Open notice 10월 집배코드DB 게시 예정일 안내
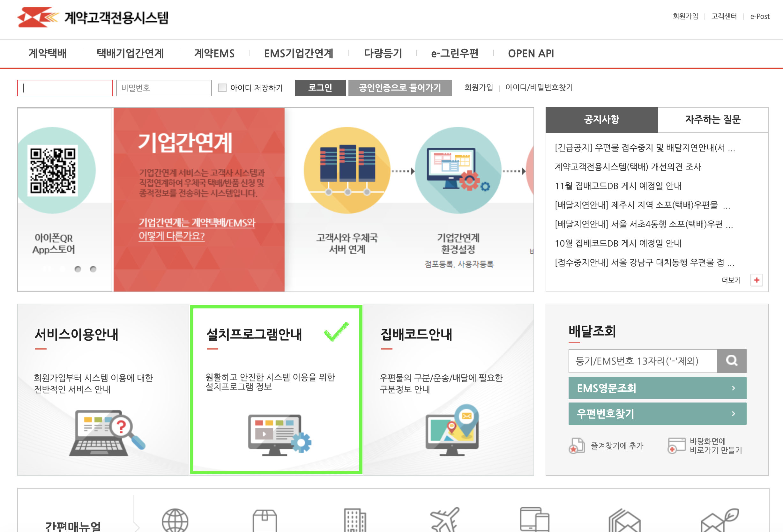This screenshot has height=532, width=783. point(618,243)
